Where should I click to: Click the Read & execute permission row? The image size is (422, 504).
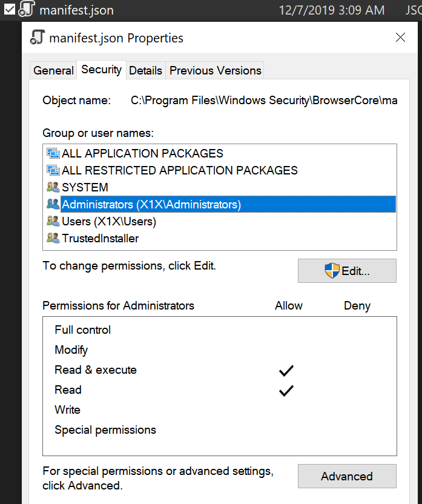220,370
